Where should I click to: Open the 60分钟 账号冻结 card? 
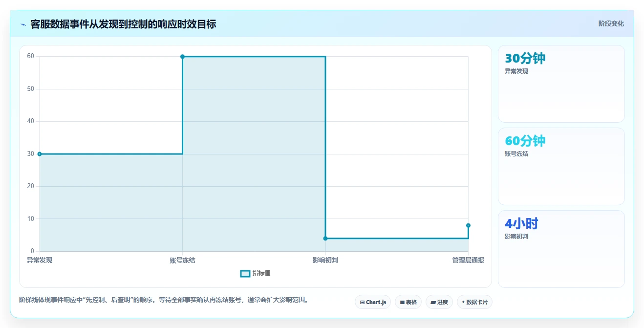click(561, 166)
